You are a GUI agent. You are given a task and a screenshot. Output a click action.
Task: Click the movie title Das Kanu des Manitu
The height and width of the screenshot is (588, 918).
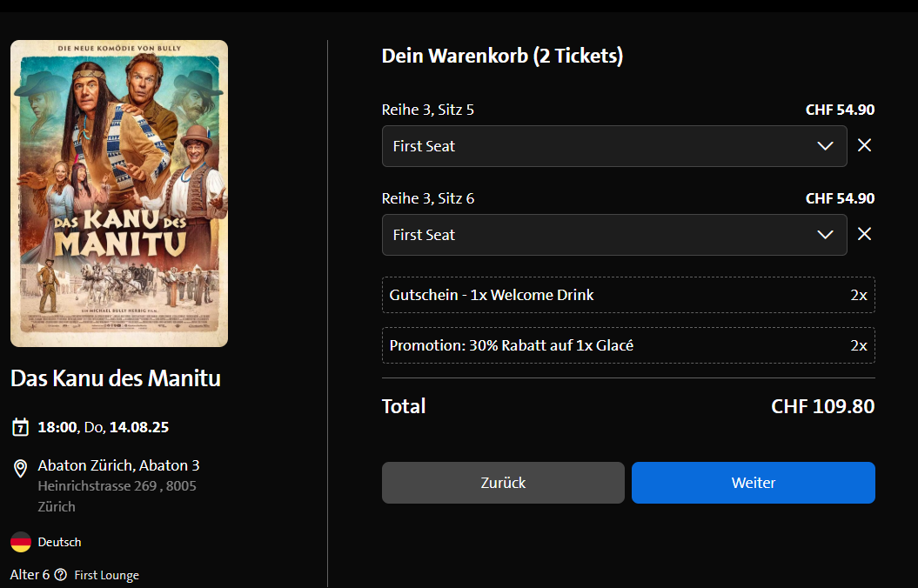click(116, 379)
